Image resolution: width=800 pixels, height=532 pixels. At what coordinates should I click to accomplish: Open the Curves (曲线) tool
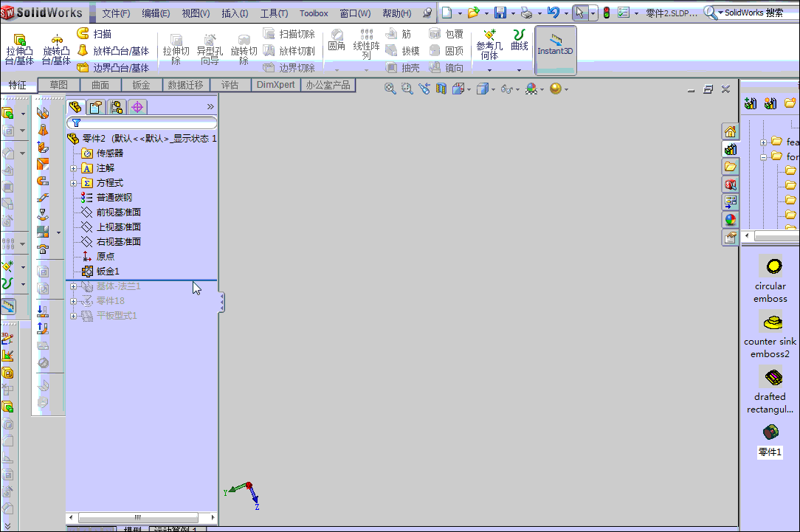coord(520,41)
